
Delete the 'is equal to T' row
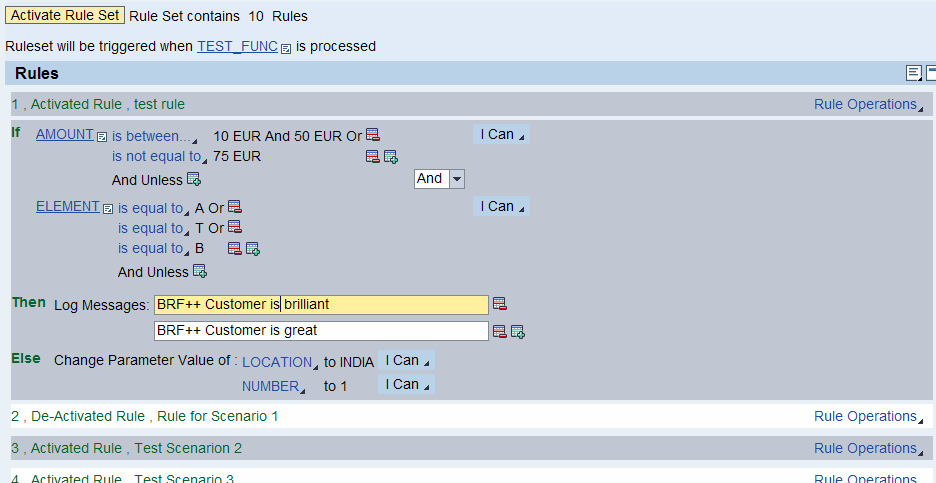tap(235, 228)
